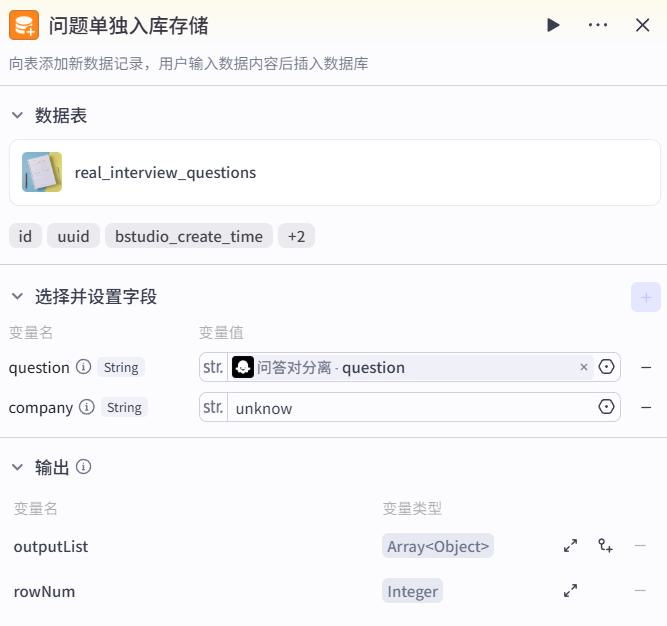
Task: Expand the outputList variable details
Action: point(570,546)
